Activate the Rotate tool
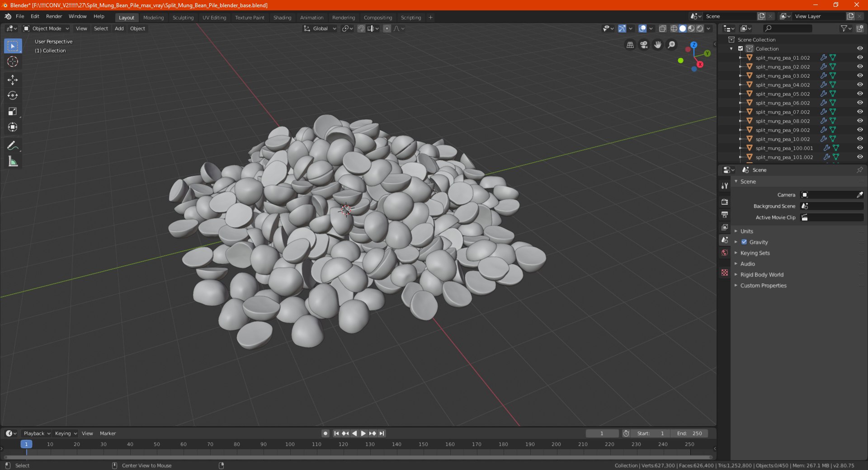 13,95
